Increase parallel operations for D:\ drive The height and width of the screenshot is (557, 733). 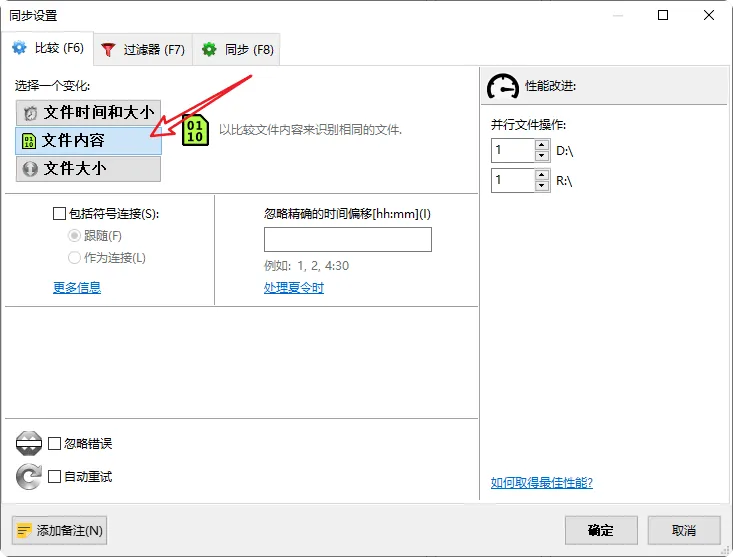pos(541,144)
